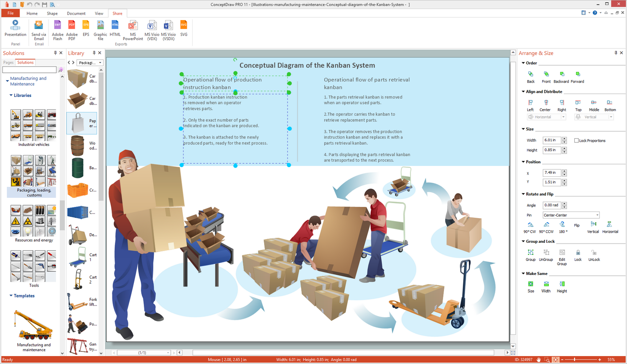
Task: Export the diagram to HTML
Action: click(115, 28)
